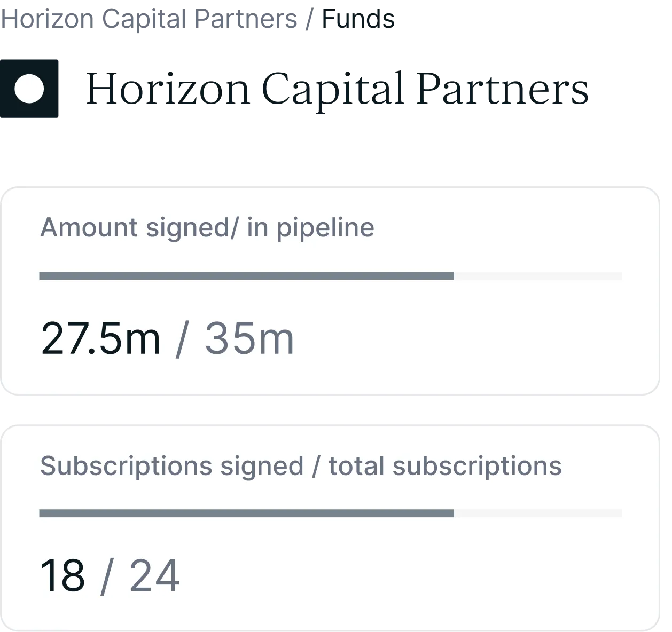Screen dimensions: 672x632
Task: Select the 35m pipeline amount value
Action: [x=249, y=338]
